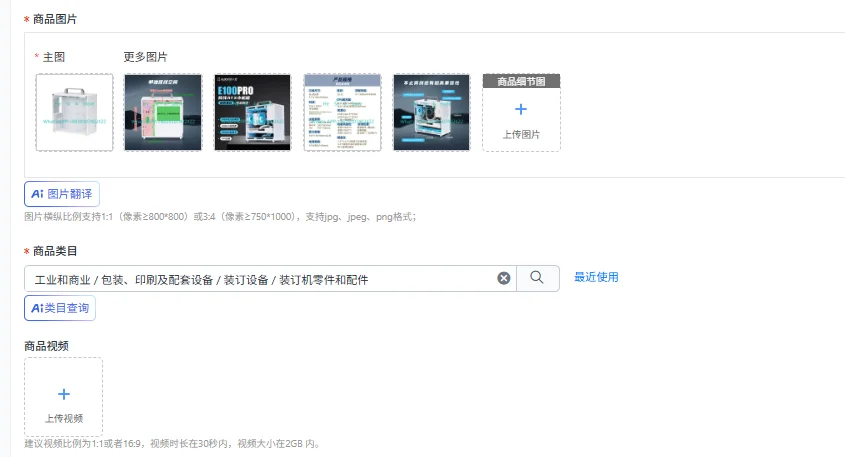
Task: Click the 主图 label
Action: [x=54, y=57]
